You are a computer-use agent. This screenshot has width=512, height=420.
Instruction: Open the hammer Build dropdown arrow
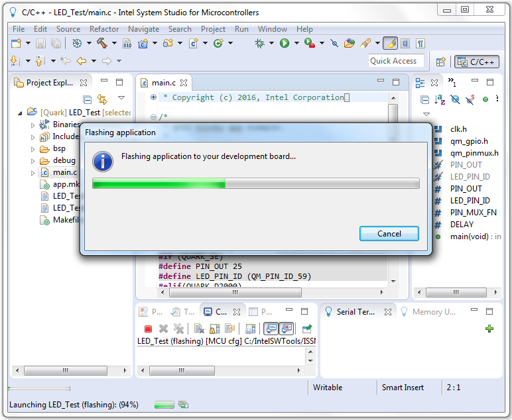point(114,43)
